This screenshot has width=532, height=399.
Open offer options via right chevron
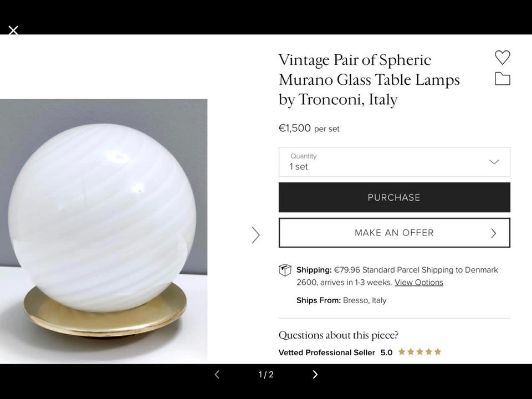pos(494,233)
